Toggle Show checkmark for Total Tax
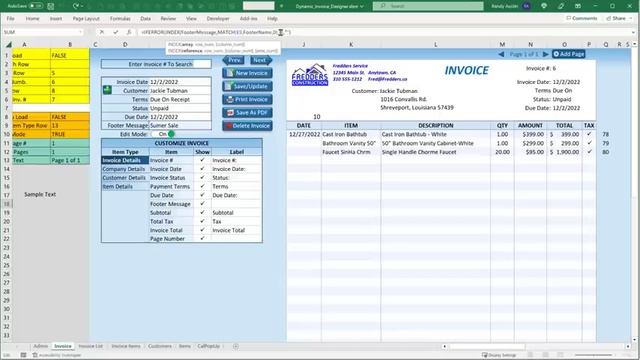 pos(202,221)
